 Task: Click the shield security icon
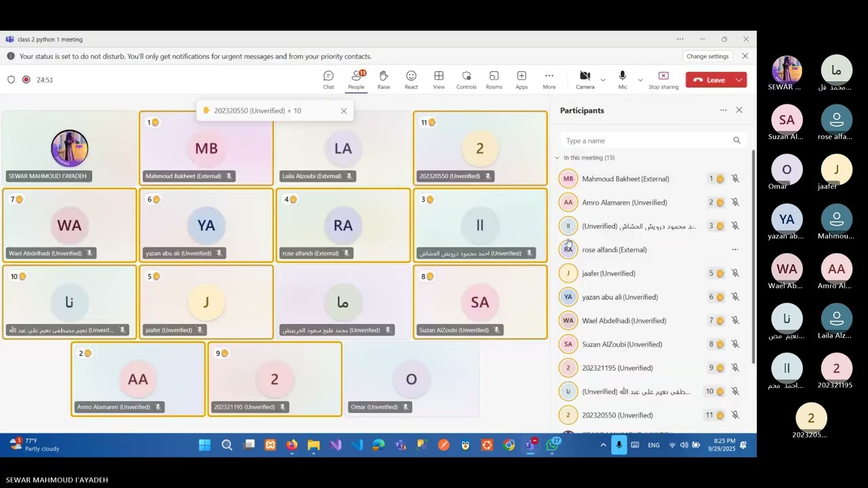click(11, 80)
